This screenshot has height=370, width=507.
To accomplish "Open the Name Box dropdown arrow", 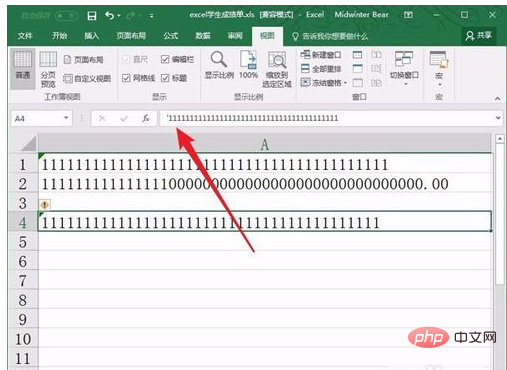I will (66, 118).
